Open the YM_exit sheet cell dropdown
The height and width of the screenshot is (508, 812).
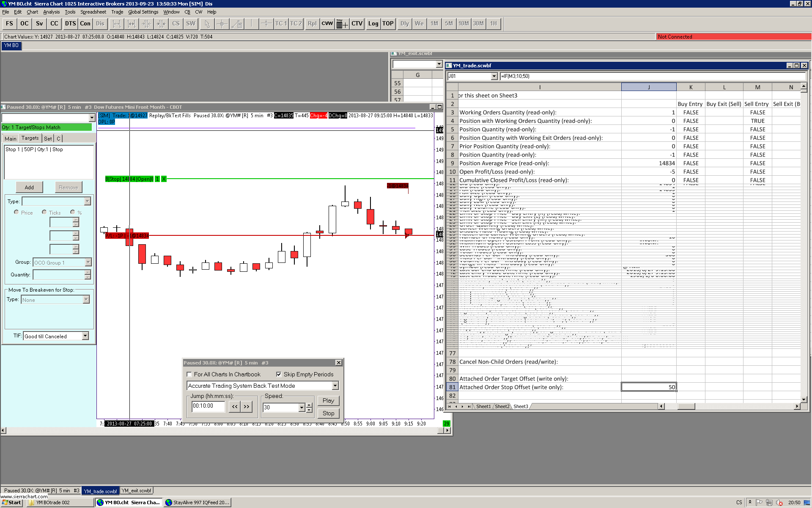[439, 64]
